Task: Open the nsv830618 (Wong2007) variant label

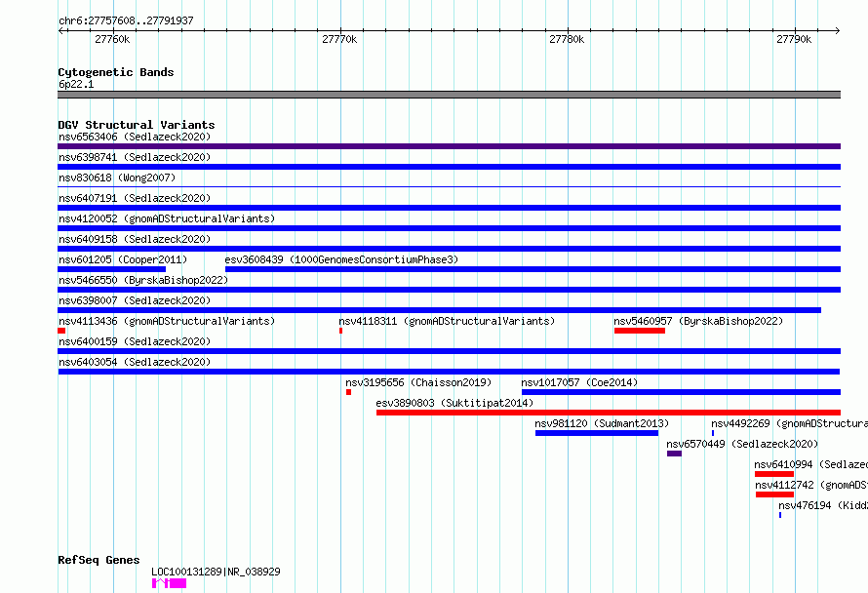Action: [x=117, y=178]
